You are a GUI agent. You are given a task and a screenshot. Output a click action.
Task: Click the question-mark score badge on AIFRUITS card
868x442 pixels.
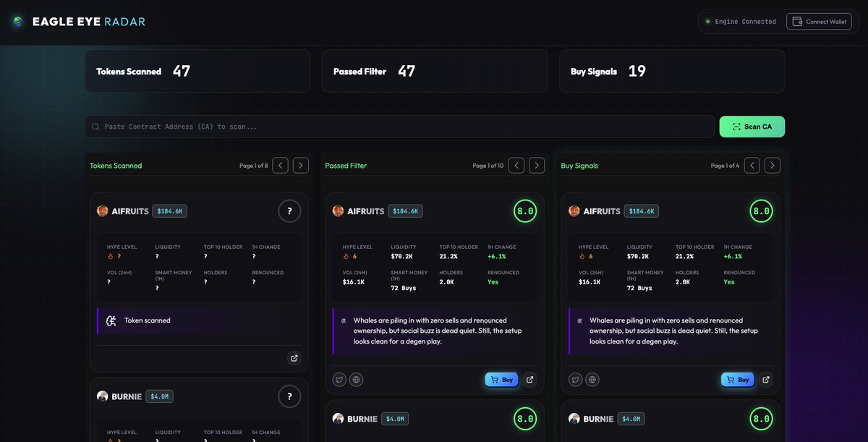click(289, 211)
